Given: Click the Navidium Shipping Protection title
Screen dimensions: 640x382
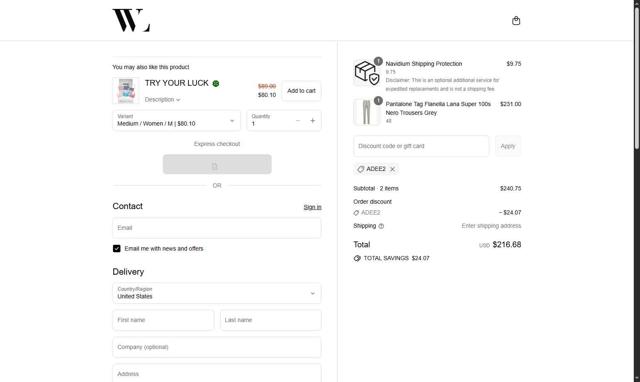Looking at the screenshot, I should 424,64.
